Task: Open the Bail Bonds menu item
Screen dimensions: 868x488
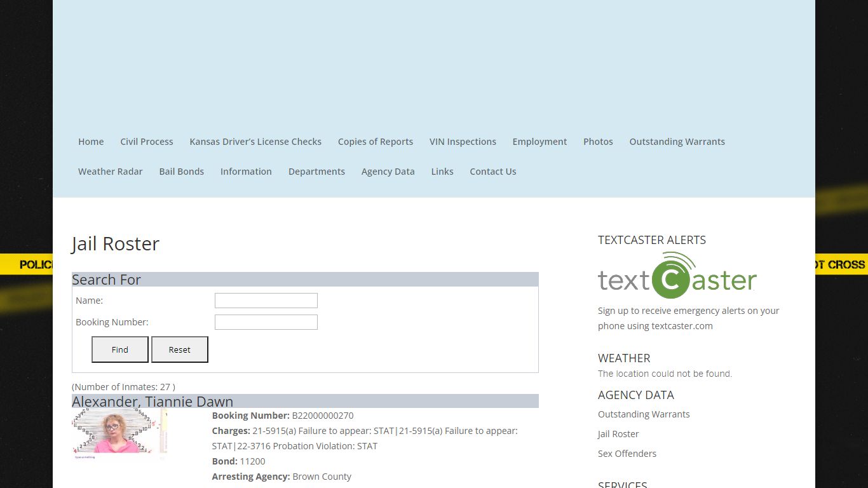Action: 182,172
